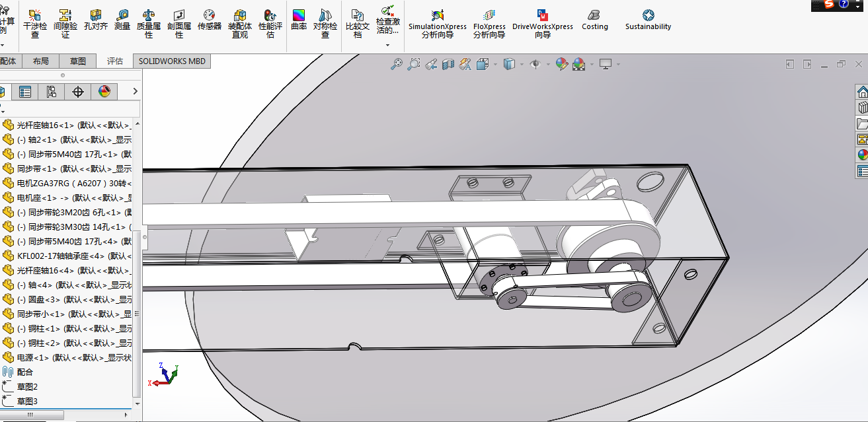Toggle Curvature (曲率) display
The image size is (868, 422).
(299, 20)
